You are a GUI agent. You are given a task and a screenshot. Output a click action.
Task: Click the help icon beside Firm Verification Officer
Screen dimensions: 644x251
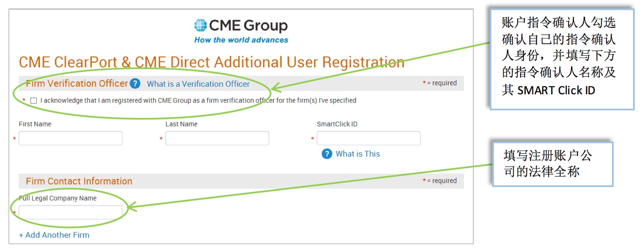135,83
